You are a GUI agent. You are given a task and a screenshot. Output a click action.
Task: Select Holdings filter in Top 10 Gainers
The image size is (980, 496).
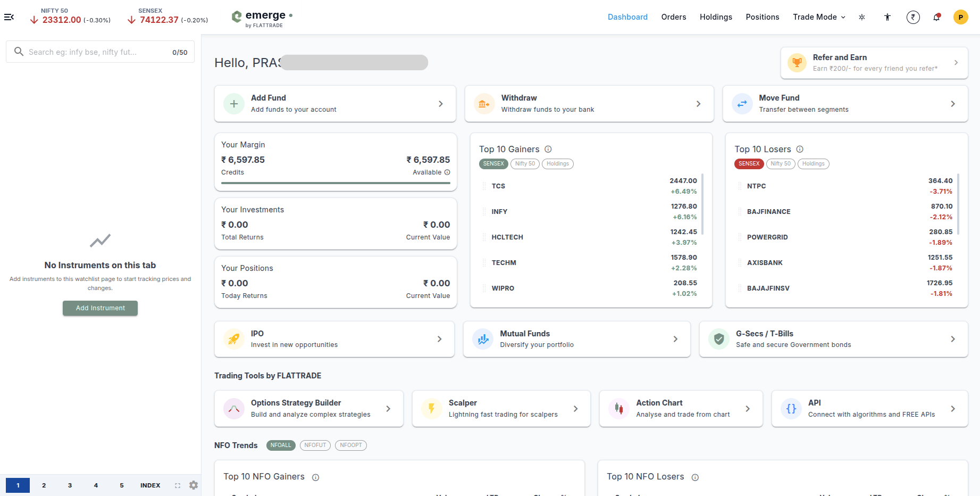[558, 164]
